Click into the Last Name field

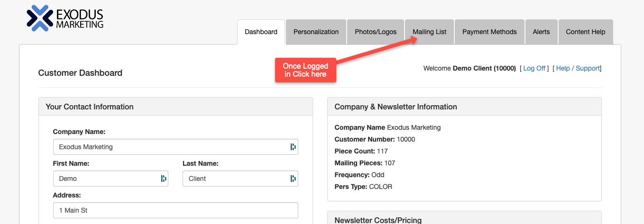coord(240,179)
